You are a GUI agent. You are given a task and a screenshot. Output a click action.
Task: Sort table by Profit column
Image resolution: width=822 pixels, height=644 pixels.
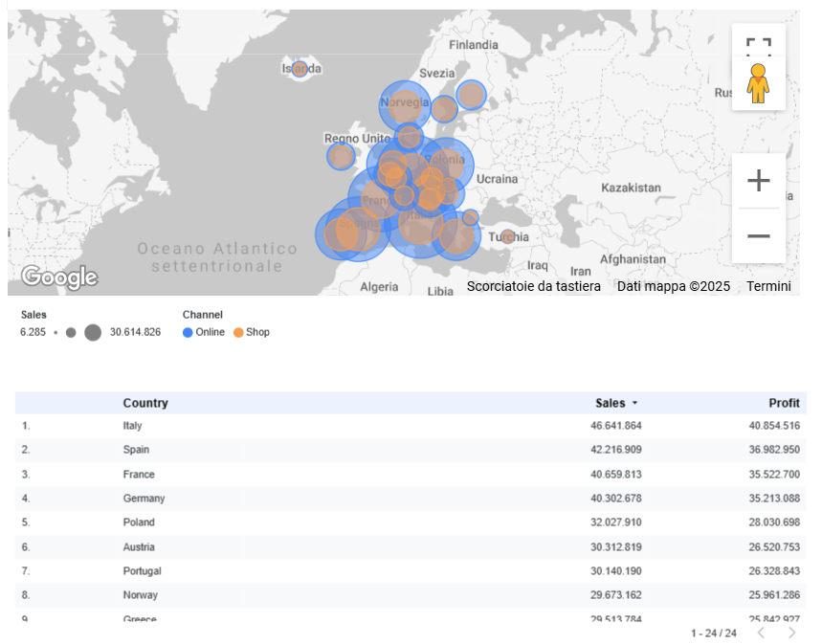pos(783,403)
